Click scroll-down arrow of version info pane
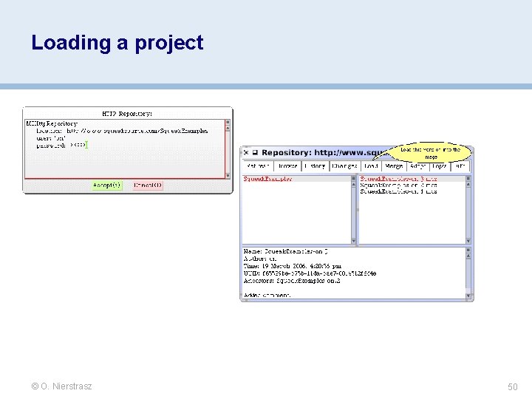This screenshot has width=532, height=399. point(468,296)
